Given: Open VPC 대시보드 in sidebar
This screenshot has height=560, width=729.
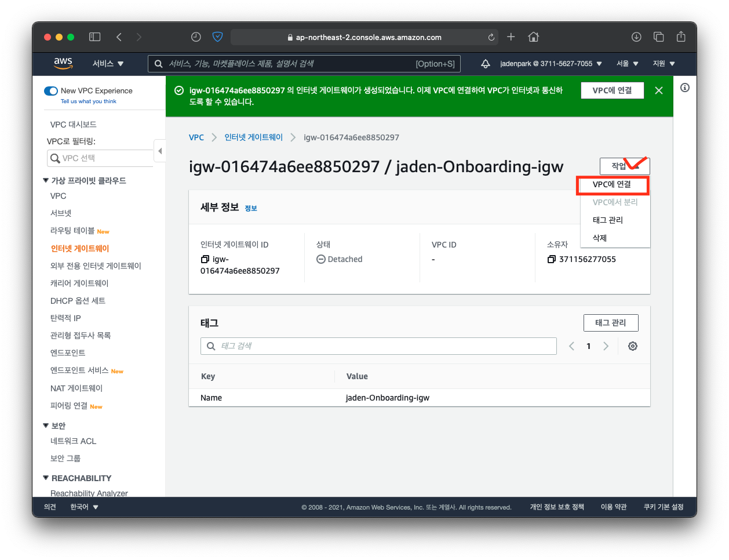Looking at the screenshot, I should point(74,124).
